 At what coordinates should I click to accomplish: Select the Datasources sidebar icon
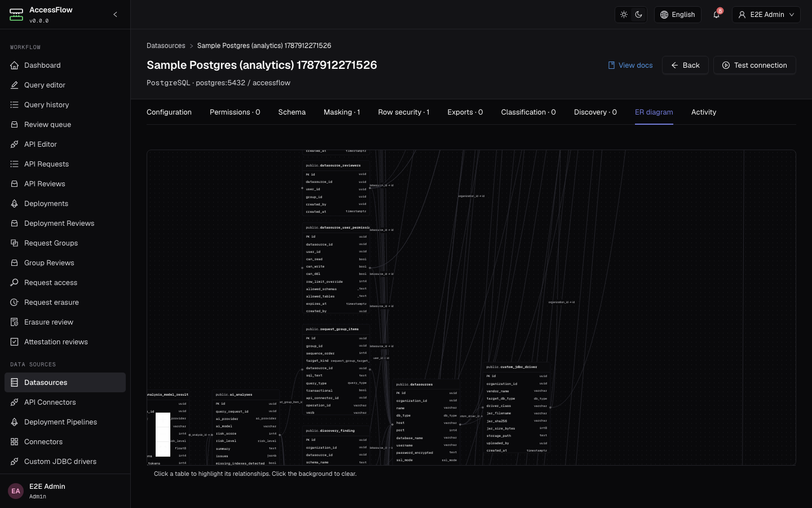15,383
